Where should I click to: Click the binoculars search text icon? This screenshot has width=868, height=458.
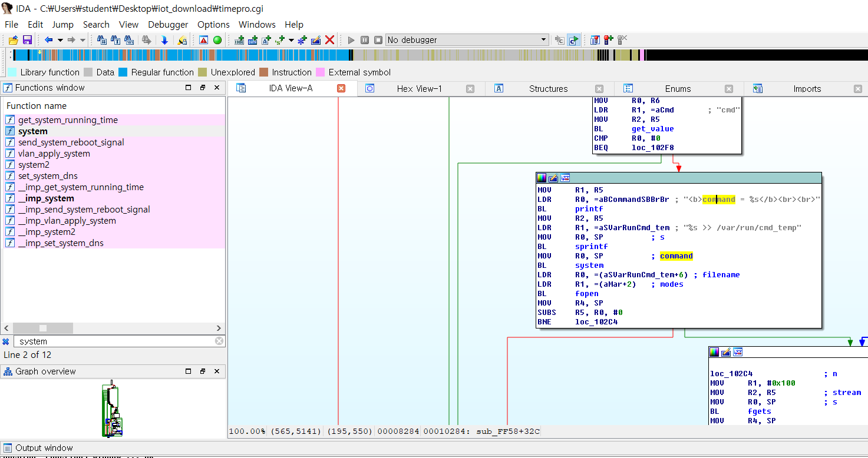[x=115, y=40]
